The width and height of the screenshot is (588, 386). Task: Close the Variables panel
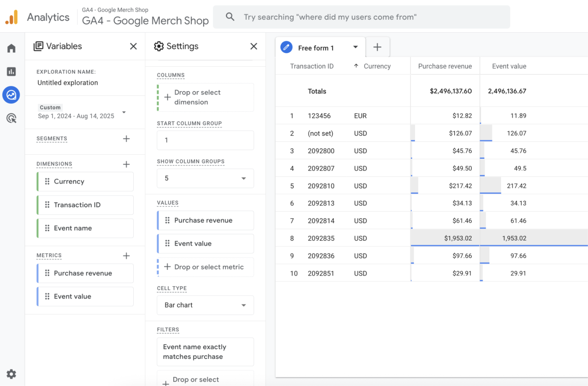coord(133,46)
